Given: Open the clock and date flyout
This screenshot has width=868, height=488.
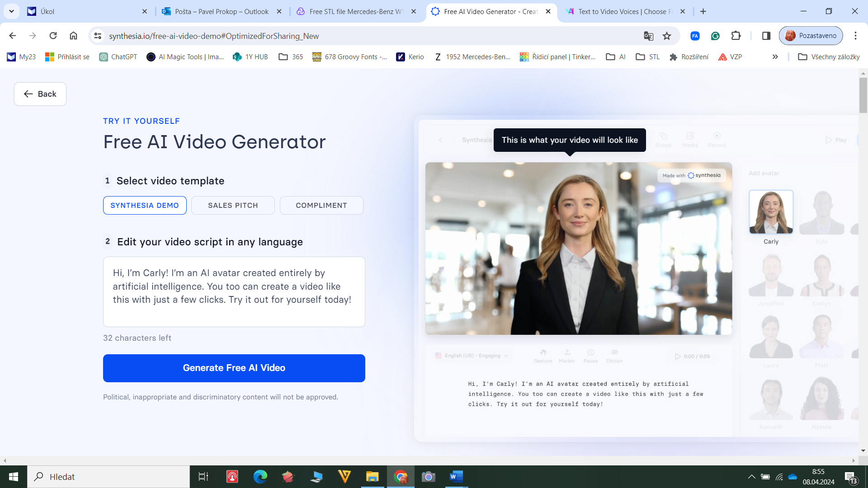Looking at the screenshot, I should tap(818, 477).
